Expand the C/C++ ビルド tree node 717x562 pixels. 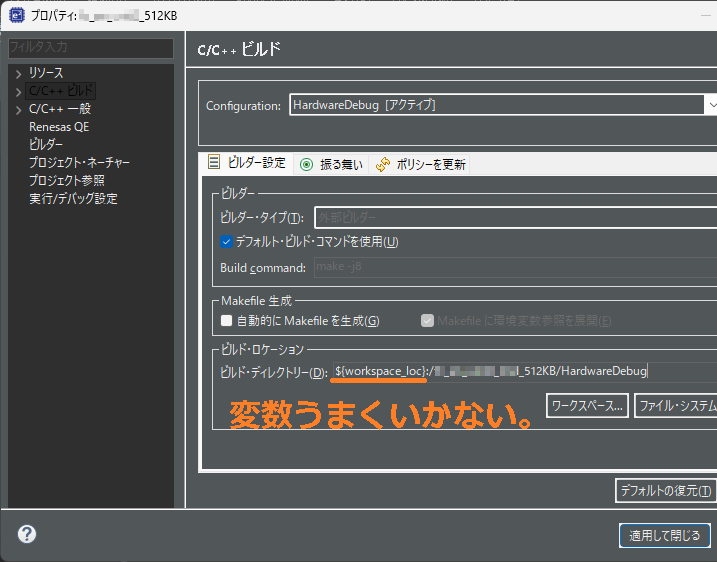tap(18, 92)
